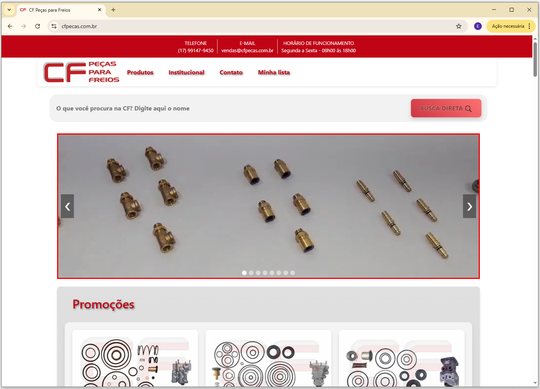Click the BUSCA DIRETA search button
Viewport: 540px width, 389px height.
446,108
